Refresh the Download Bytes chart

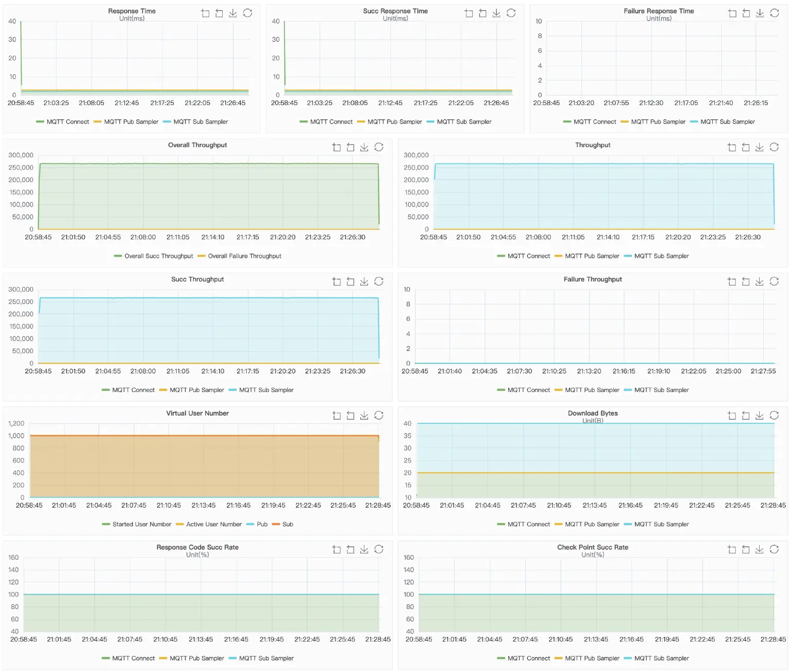tap(774, 416)
